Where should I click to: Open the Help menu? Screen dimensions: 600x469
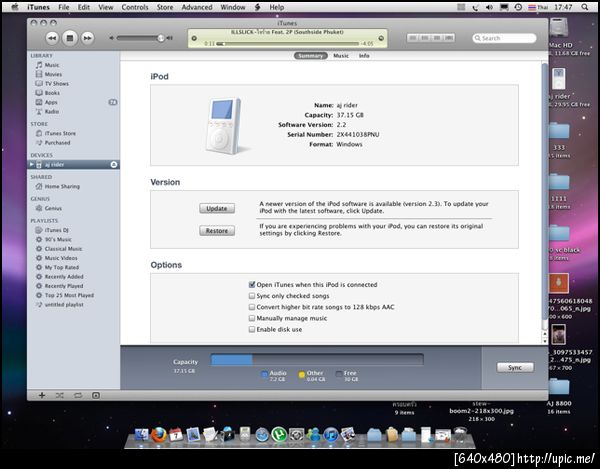(x=276, y=7)
